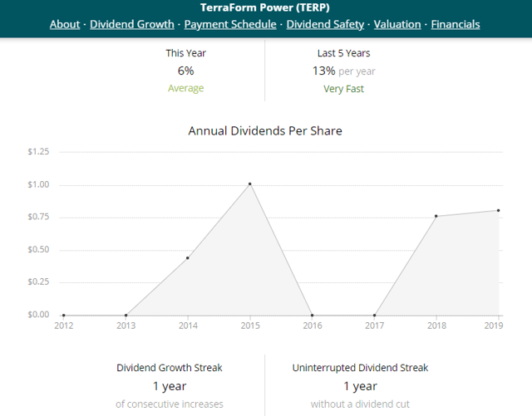Select the 2017 zero data point

click(374, 316)
